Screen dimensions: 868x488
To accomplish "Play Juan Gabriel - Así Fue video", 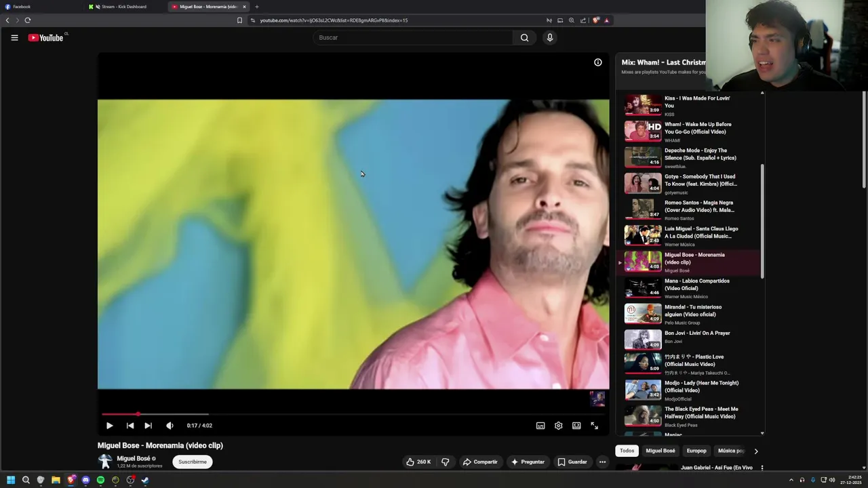I will [x=716, y=468].
